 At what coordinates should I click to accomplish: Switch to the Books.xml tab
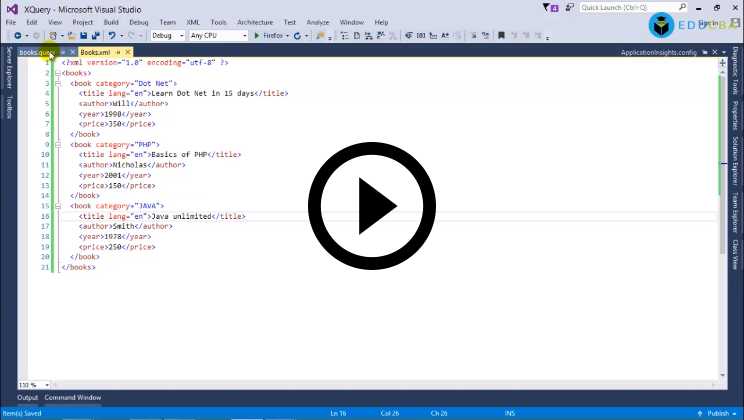pos(95,52)
